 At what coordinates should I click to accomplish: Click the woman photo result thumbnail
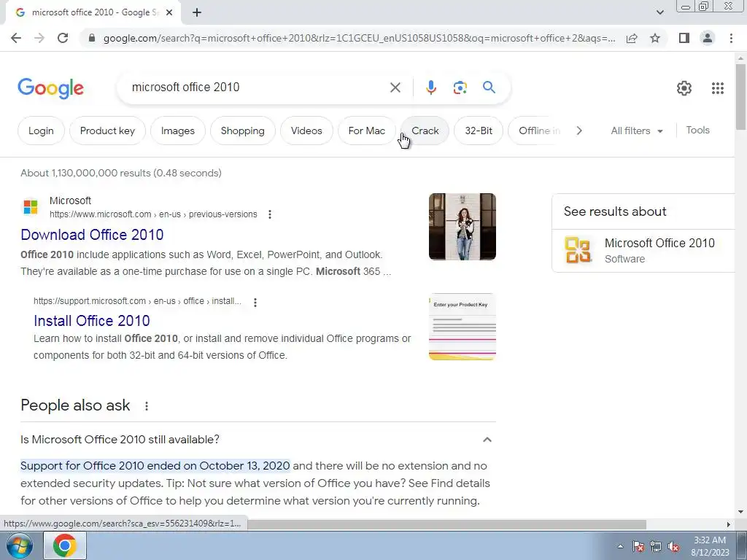tap(462, 227)
